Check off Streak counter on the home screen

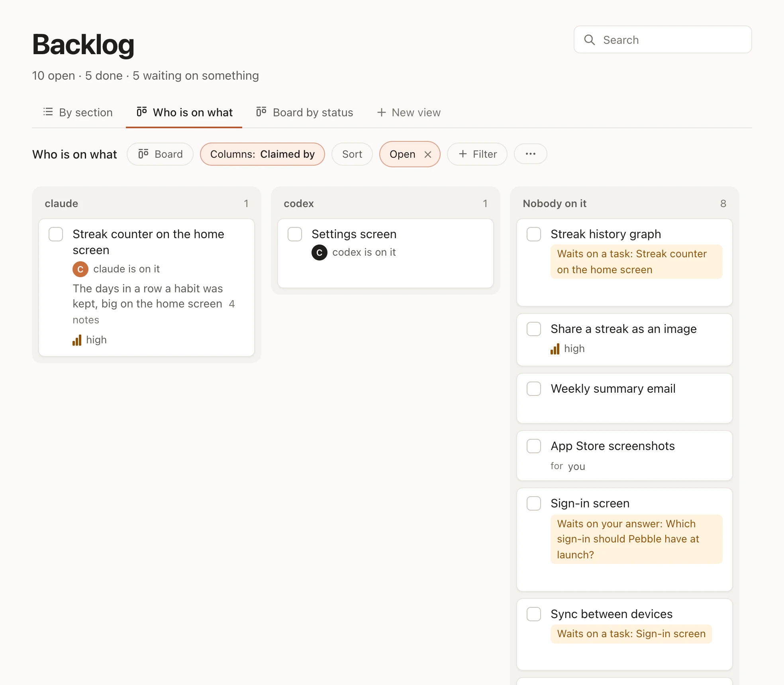point(56,234)
